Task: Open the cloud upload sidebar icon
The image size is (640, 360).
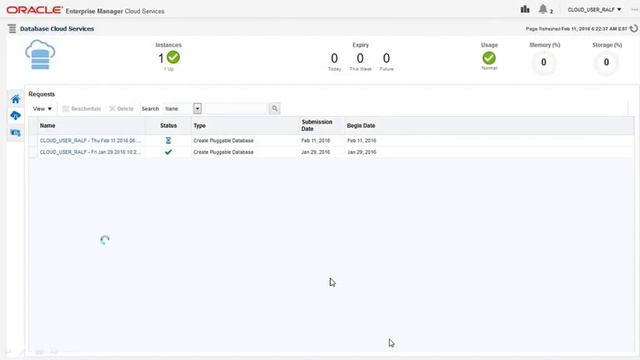Action: point(16,116)
